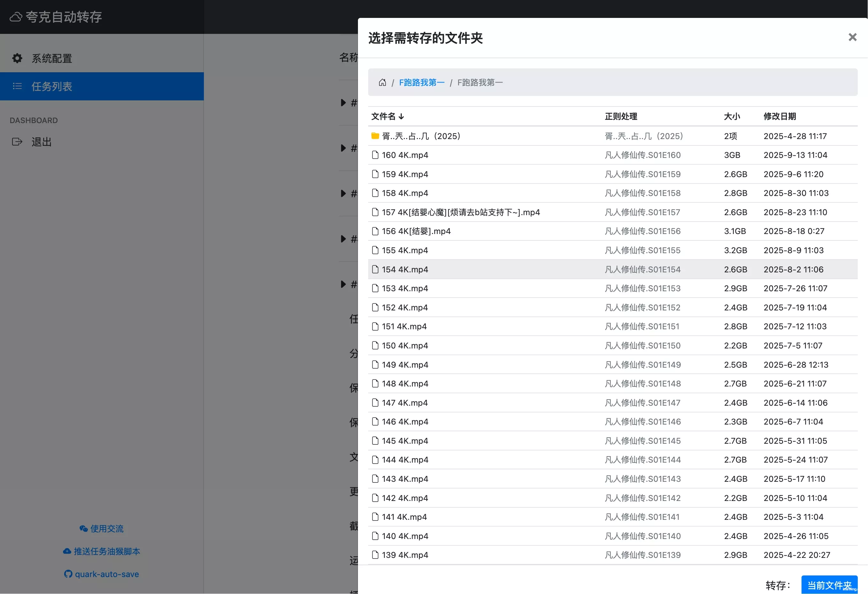Screen dimensions: 868x594
Task: Sort by 修改日期 column header
Action: [x=779, y=116]
